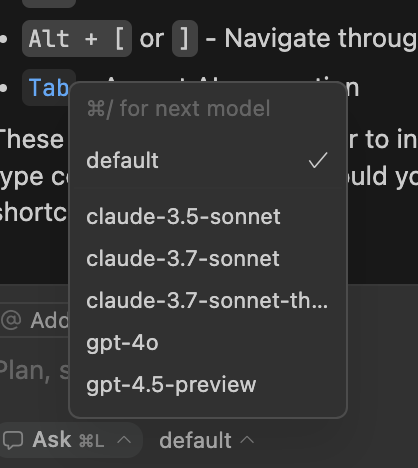Image resolution: width=418 pixels, height=468 pixels.
Task: Click the checkmark icon next to default
Action: [318, 160]
